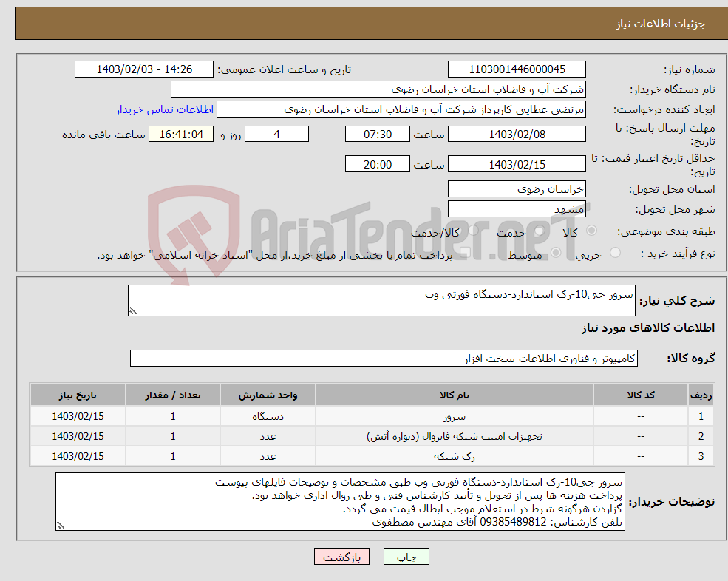
Task: Click the رک شبکه item name cell
Action: [x=455, y=456]
